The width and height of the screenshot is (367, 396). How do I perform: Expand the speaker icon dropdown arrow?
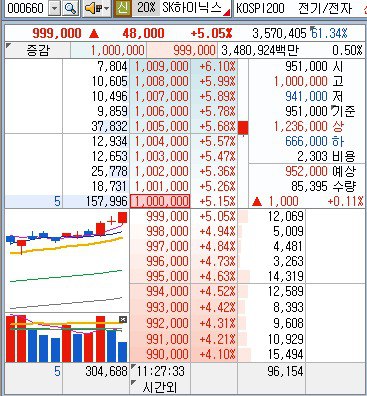(x=106, y=8)
